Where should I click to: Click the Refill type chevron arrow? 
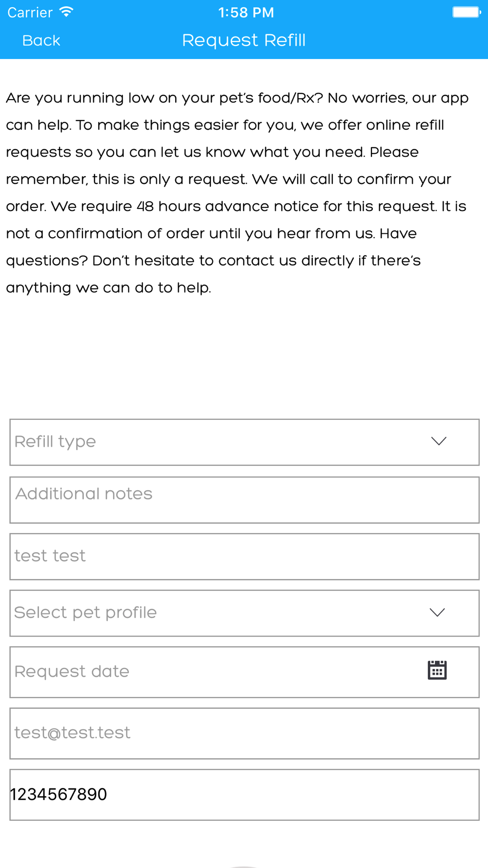point(439,441)
